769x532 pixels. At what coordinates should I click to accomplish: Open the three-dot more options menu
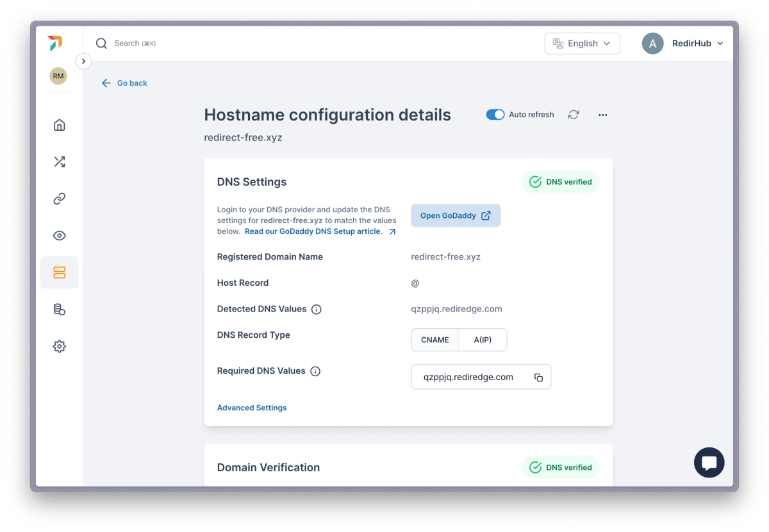[602, 115]
